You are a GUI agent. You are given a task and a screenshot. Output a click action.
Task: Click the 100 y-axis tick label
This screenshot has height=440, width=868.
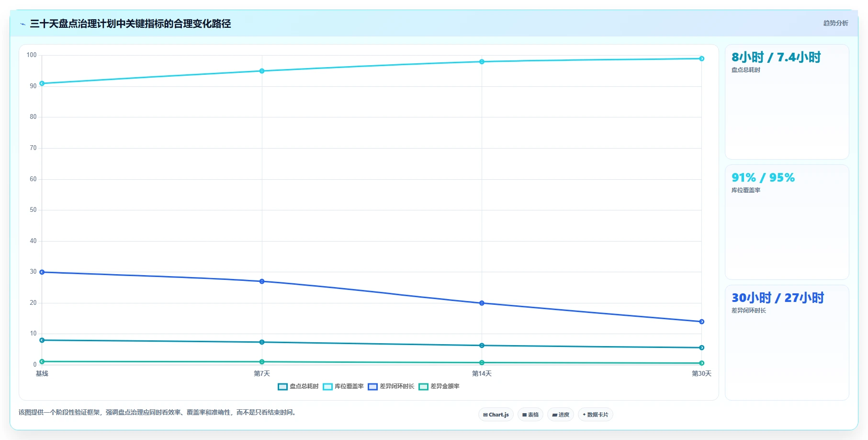32,55
